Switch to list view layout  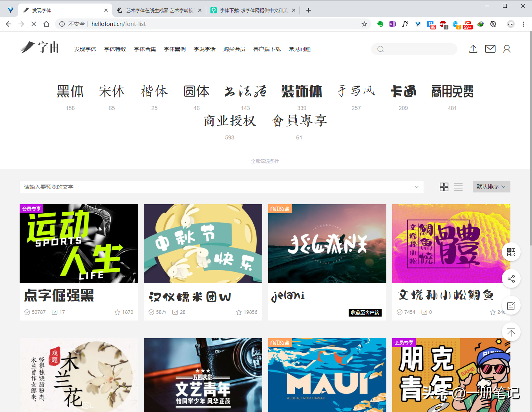click(x=458, y=187)
